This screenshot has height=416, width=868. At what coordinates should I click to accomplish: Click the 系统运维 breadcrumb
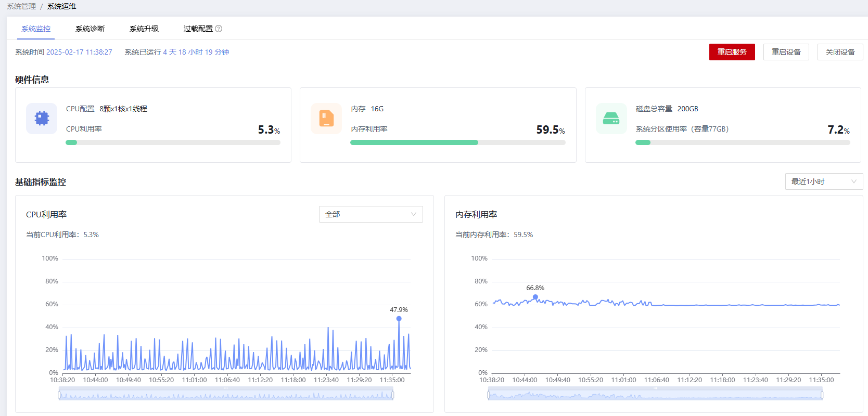click(x=61, y=6)
